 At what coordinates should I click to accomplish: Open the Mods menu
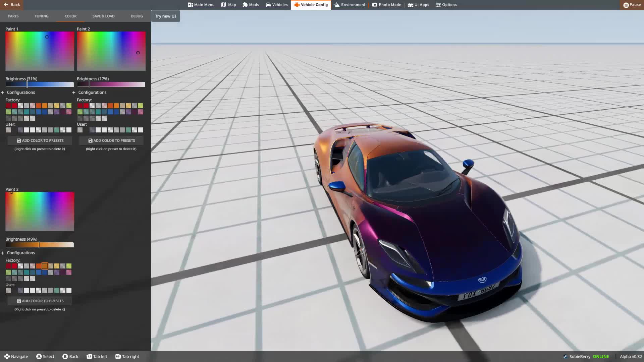tap(251, 5)
